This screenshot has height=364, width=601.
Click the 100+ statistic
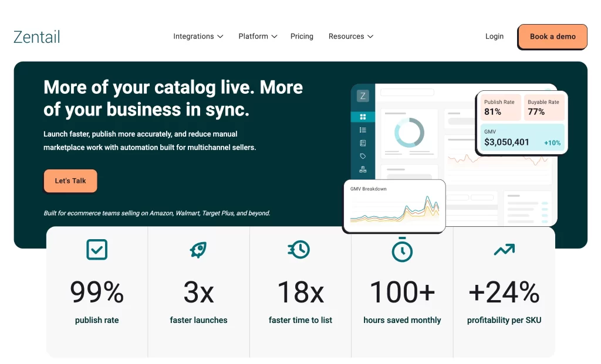click(402, 292)
